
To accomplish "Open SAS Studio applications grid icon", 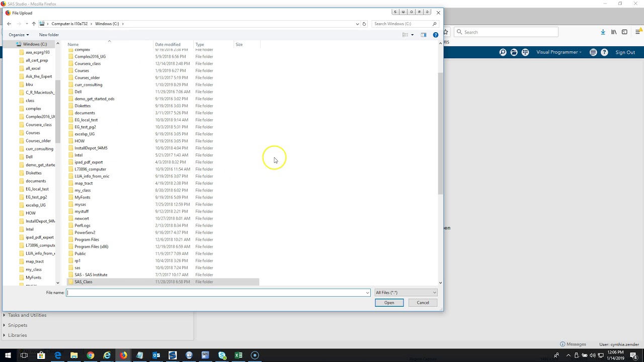I will click(x=525, y=52).
